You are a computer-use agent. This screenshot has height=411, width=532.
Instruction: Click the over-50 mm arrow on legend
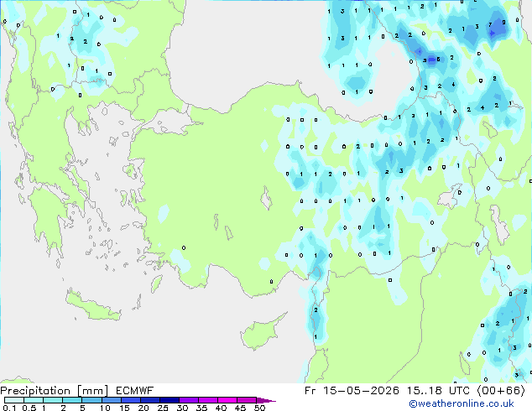click(x=266, y=401)
